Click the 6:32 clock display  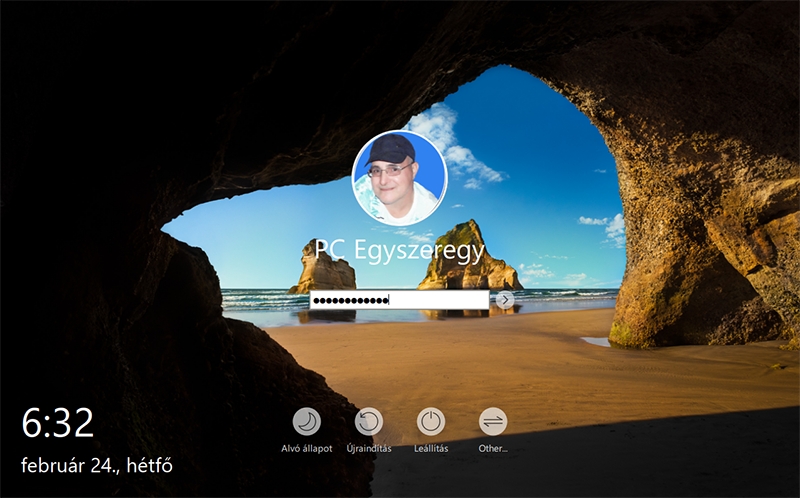(x=58, y=424)
